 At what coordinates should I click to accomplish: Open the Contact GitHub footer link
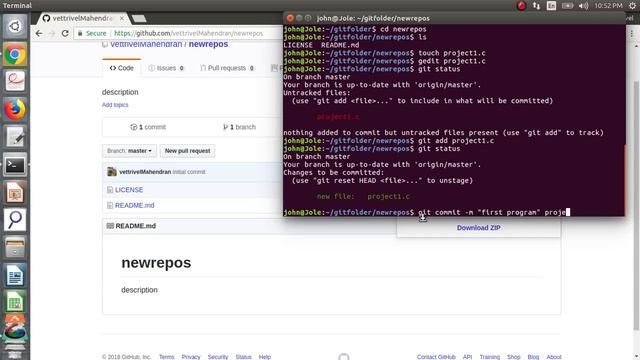coord(436,357)
